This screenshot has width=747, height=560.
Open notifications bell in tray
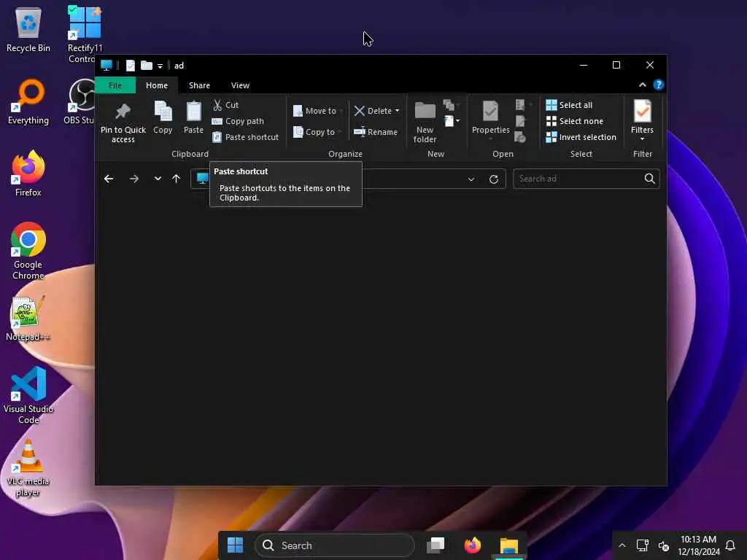729,545
